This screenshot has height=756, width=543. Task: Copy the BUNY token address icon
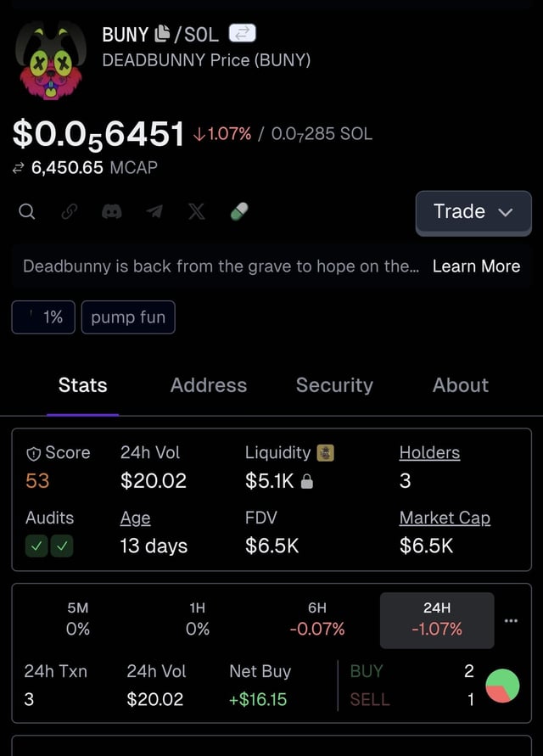coord(162,34)
